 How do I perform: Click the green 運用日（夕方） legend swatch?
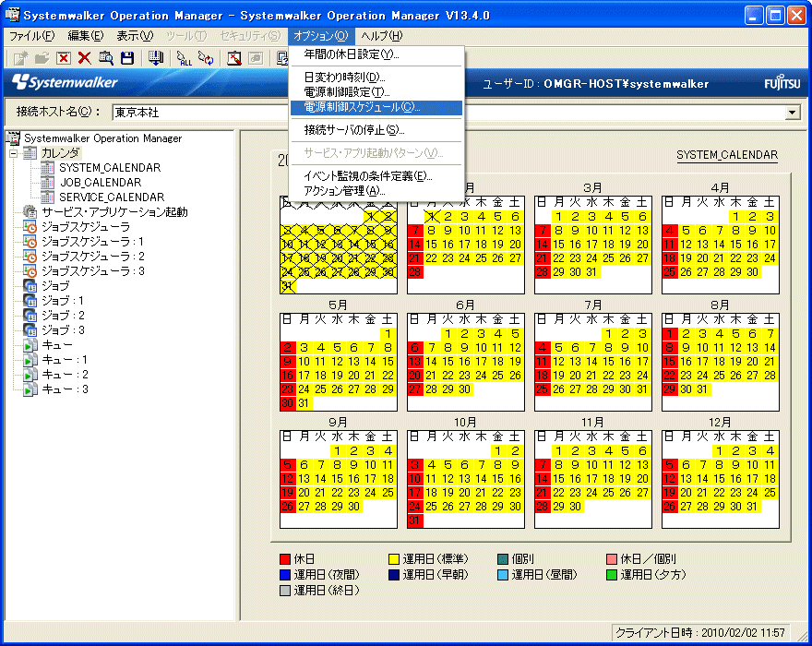tap(612, 575)
